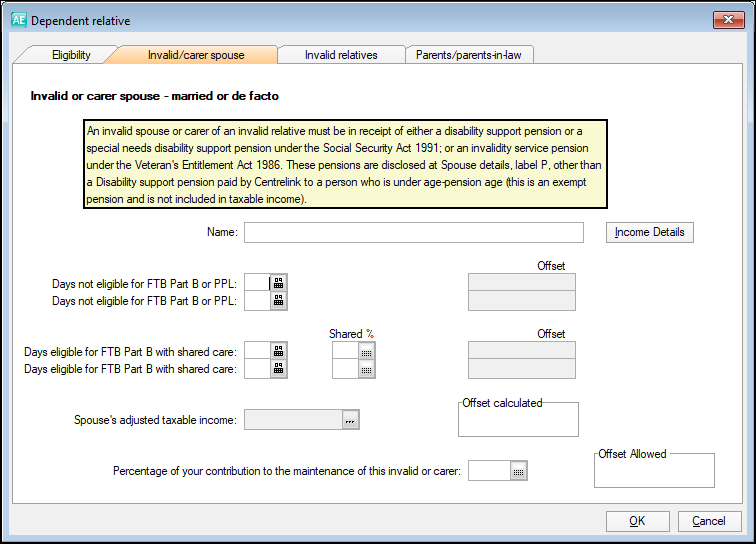Click the AE application icon in title bar
This screenshot has height=544, width=756.
coord(18,20)
